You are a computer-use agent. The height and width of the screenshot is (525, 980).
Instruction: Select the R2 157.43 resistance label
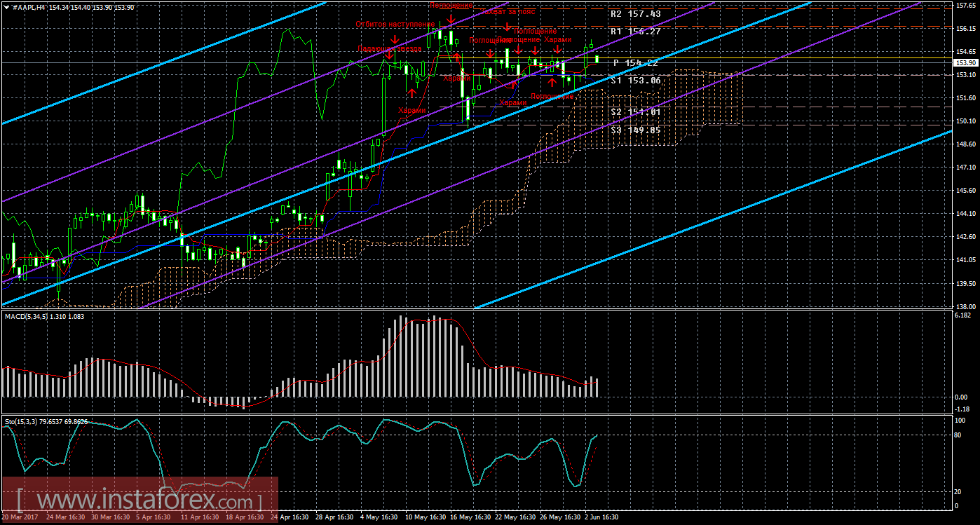(x=635, y=14)
